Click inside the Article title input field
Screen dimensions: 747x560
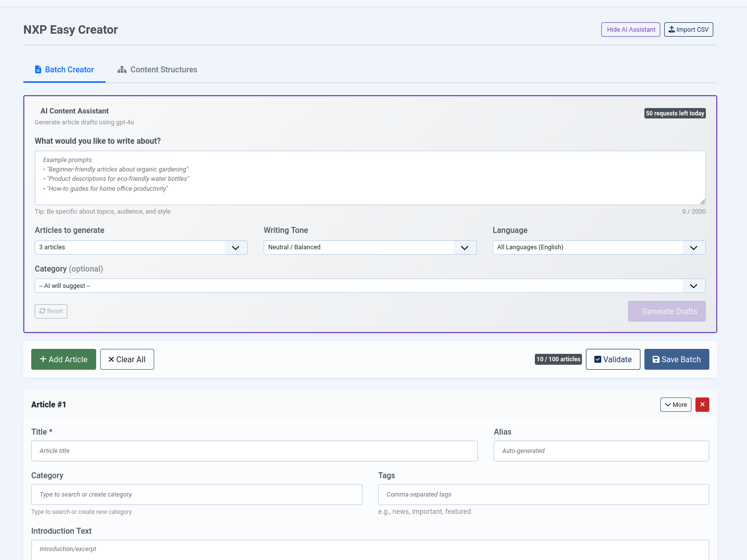click(254, 450)
